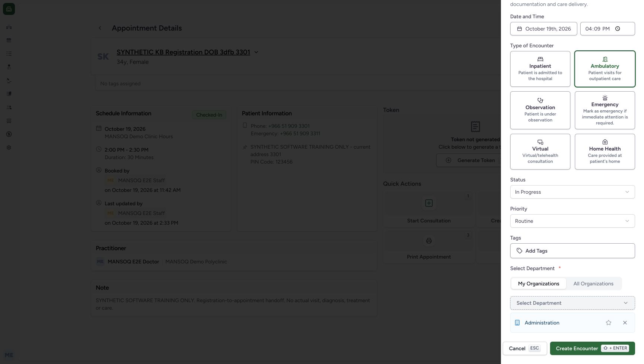The width and height of the screenshot is (644, 364).
Task: Go back using the arrow beside Appointment Details
Action: [x=100, y=28]
